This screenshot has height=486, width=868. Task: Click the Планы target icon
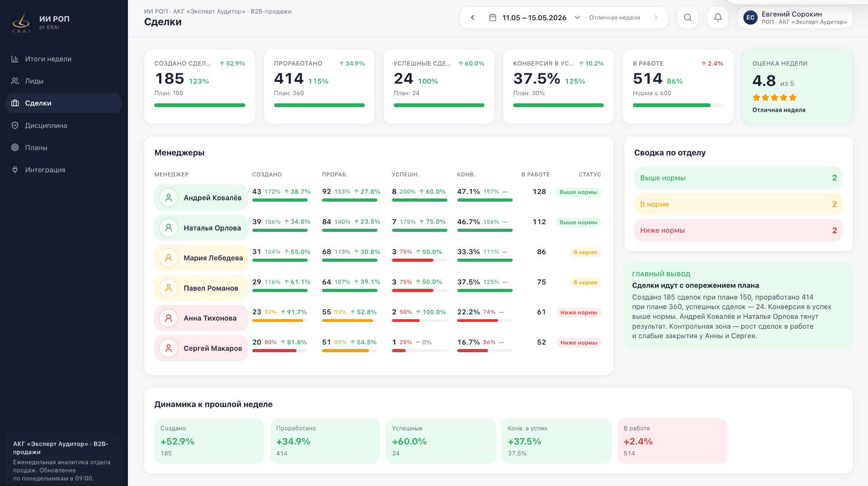pyautogui.click(x=15, y=147)
